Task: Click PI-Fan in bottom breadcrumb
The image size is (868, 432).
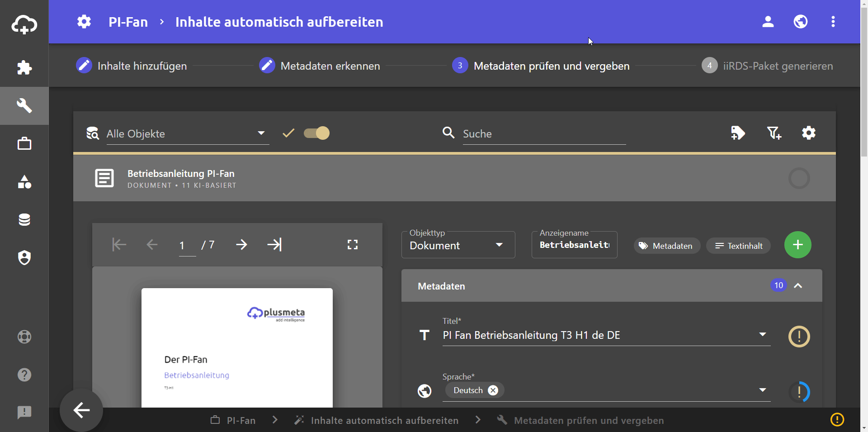Action: (x=233, y=420)
